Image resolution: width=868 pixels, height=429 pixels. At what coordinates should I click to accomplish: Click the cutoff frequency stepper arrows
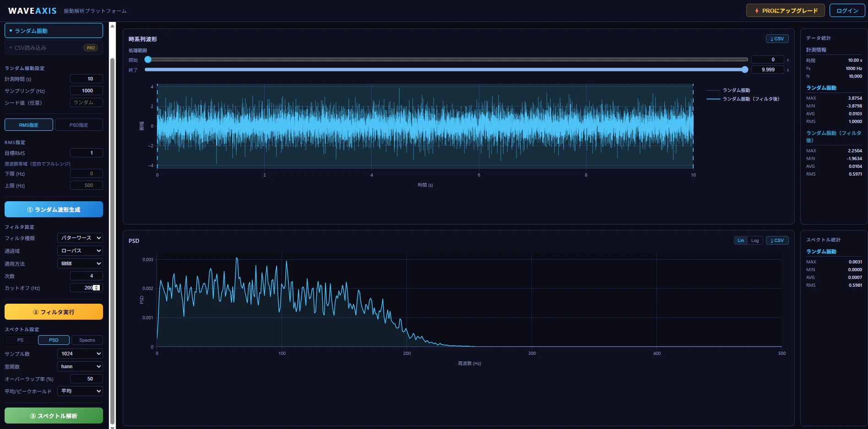tap(96, 288)
